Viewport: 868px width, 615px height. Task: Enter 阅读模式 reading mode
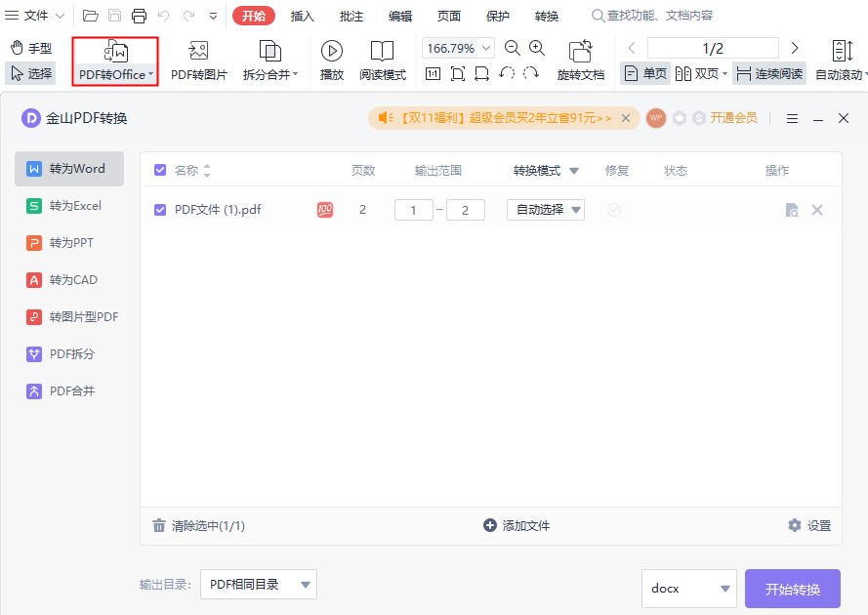[383, 61]
